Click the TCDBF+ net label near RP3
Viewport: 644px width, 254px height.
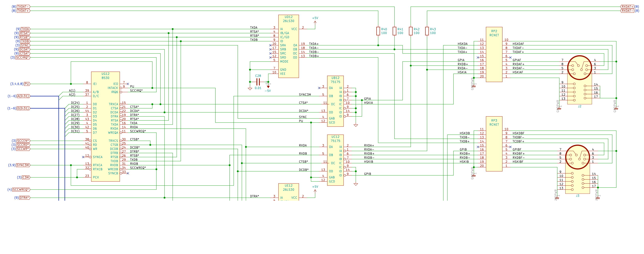[518, 141]
